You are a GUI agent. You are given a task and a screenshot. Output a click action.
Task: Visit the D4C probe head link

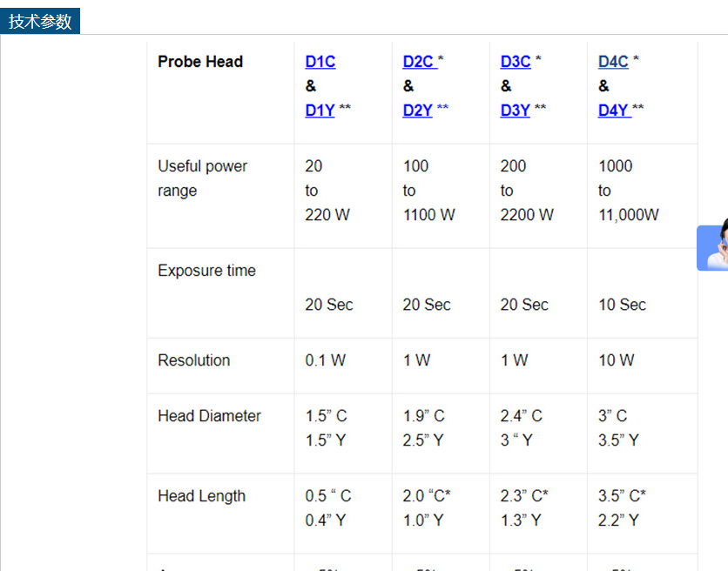coord(613,62)
